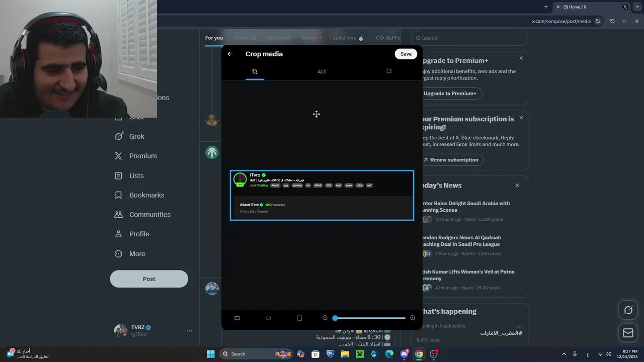Click the TVRZ profile avatar
This screenshot has height=362, width=644.
[x=121, y=331]
